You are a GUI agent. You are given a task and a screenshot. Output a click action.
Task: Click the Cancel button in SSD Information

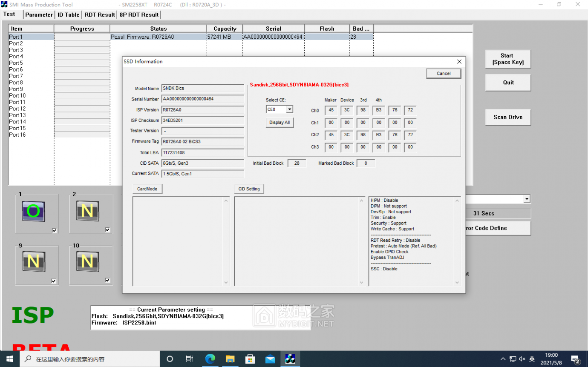[444, 74]
